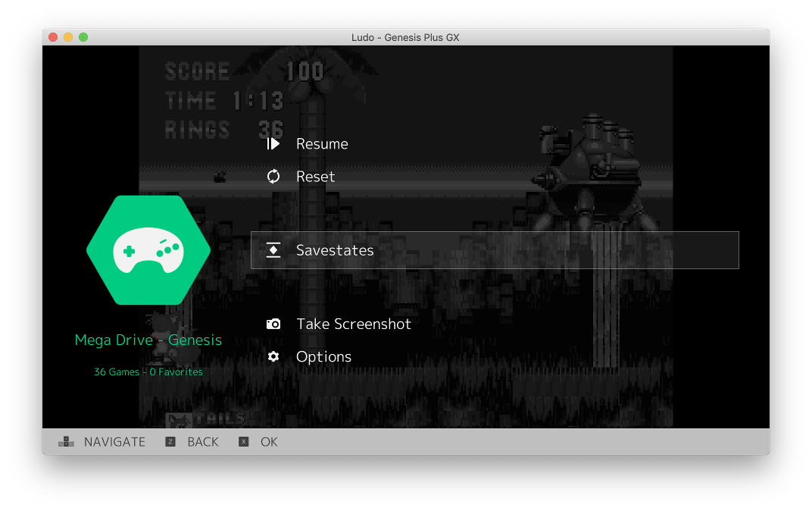The image size is (812, 511).
Task: Click the arrow keys NAVIGATE hint icon
Action: pyautogui.click(x=67, y=442)
